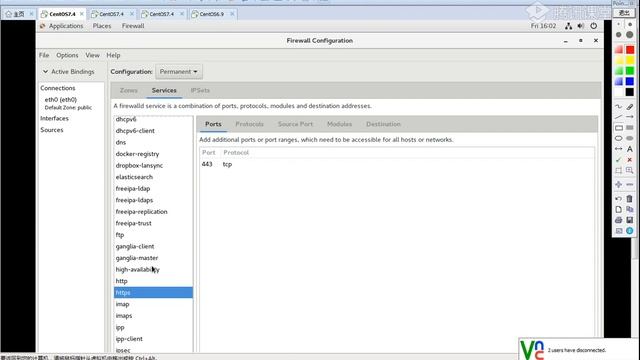The height and width of the screenshot is (360, 640).
Task: Open the Modules sub-tab
Action: tap(339, 124)
